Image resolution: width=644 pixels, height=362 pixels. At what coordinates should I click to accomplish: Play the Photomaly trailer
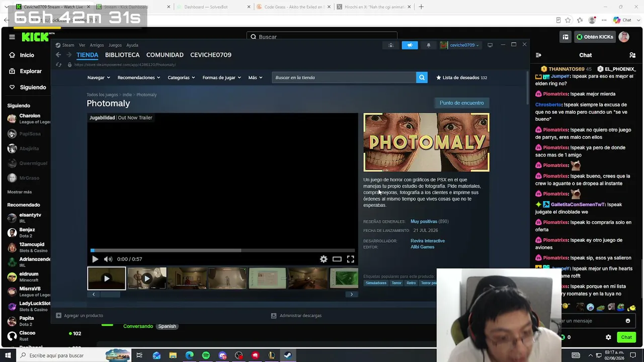[95, 259]
